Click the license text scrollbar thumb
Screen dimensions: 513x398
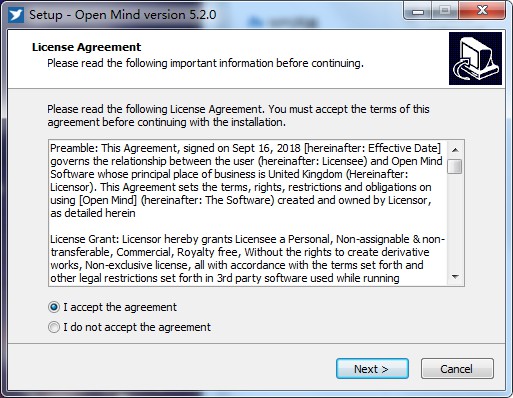[x=455, y=166]
